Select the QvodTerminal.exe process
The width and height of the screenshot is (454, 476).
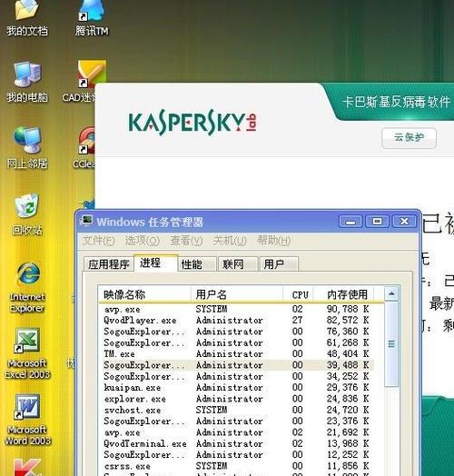[x=237, y=444]
